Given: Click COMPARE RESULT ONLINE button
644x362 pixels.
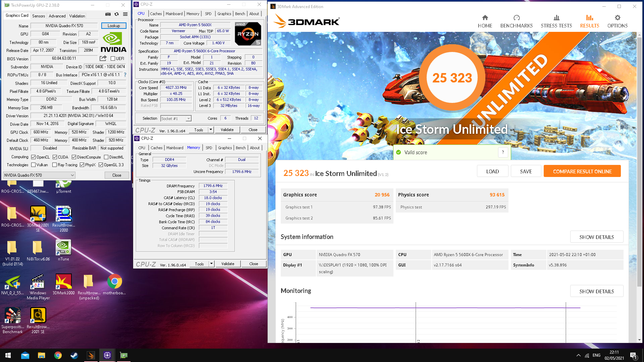Looking at the screenshot, I should click(582, 171).
